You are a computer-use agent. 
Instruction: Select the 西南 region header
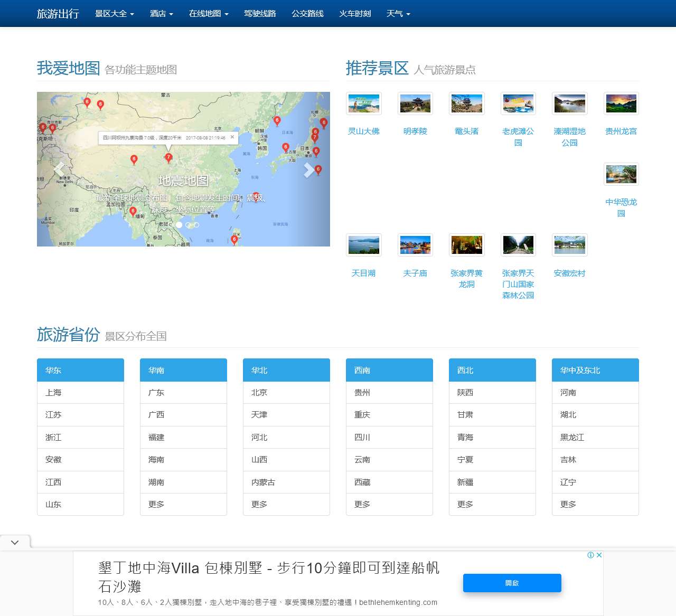click(x=389, y=370)
